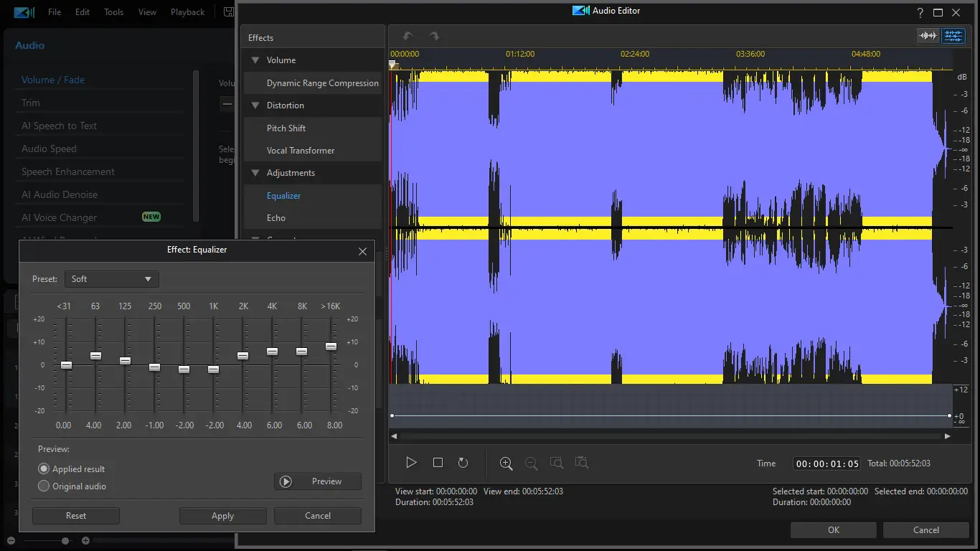
Task: Open the Preset dropdown showing Soft
Action: click(112, 279)
